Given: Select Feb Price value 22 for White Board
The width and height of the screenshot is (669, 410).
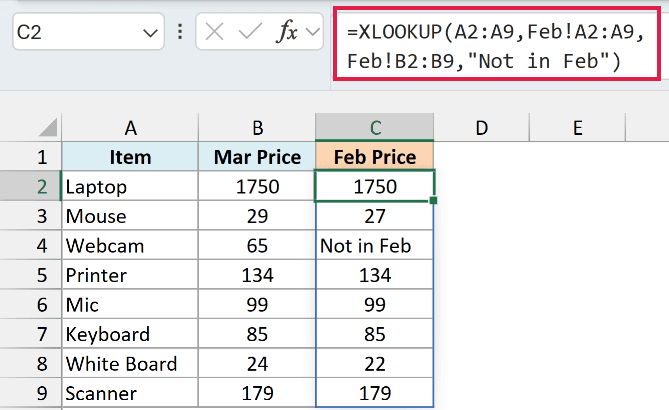Looking at the screenshot, I should [x=375, y=363].
